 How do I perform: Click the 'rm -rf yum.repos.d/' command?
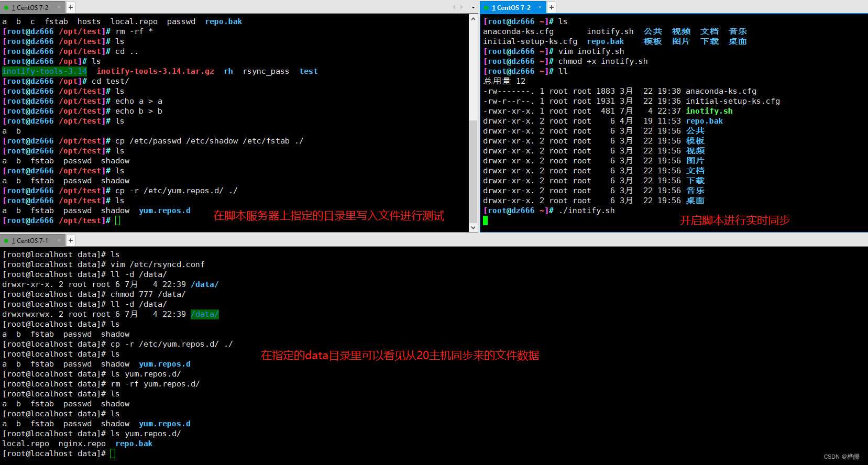(x=155, y=384)
